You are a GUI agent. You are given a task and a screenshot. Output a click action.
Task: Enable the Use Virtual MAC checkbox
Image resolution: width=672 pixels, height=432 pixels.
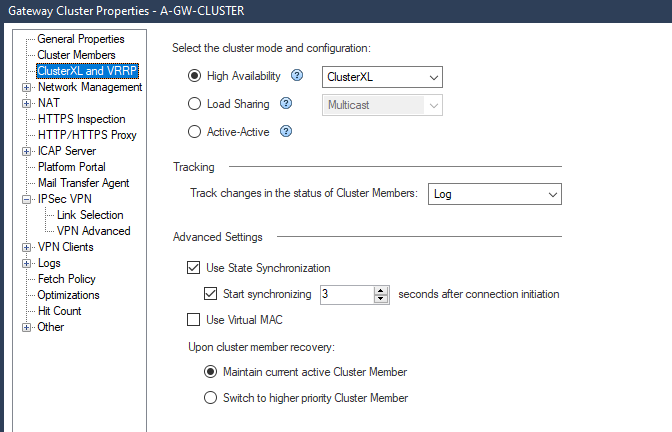point(194,320)
